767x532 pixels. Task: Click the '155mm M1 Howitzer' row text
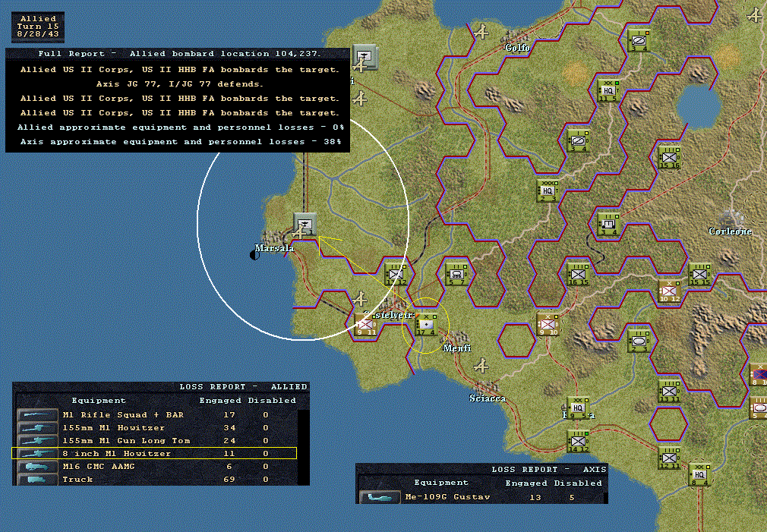coord(113,428)
